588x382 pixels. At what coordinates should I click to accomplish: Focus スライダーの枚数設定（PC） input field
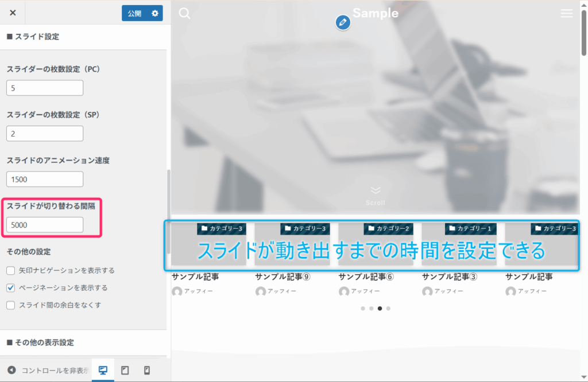coord(45,88)
